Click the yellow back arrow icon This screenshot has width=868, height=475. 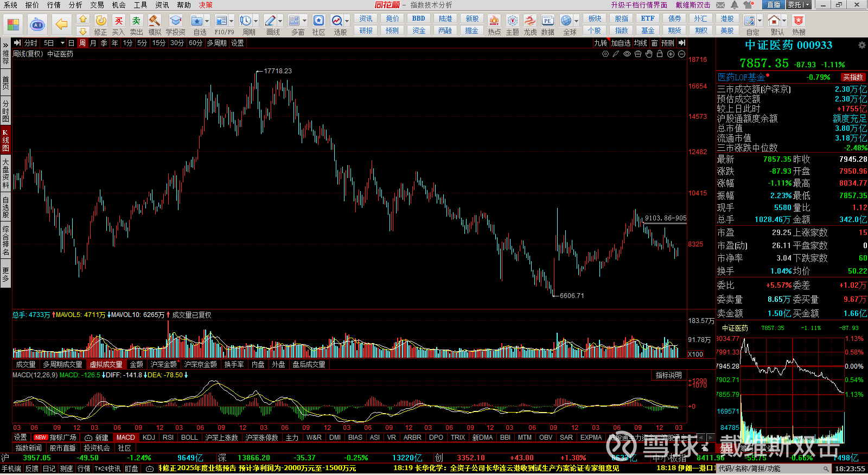[62, 24]
